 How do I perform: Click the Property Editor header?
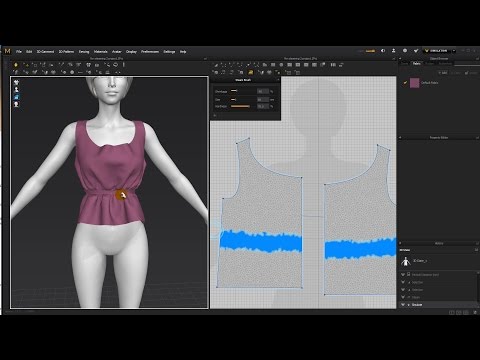coord(439,137)
